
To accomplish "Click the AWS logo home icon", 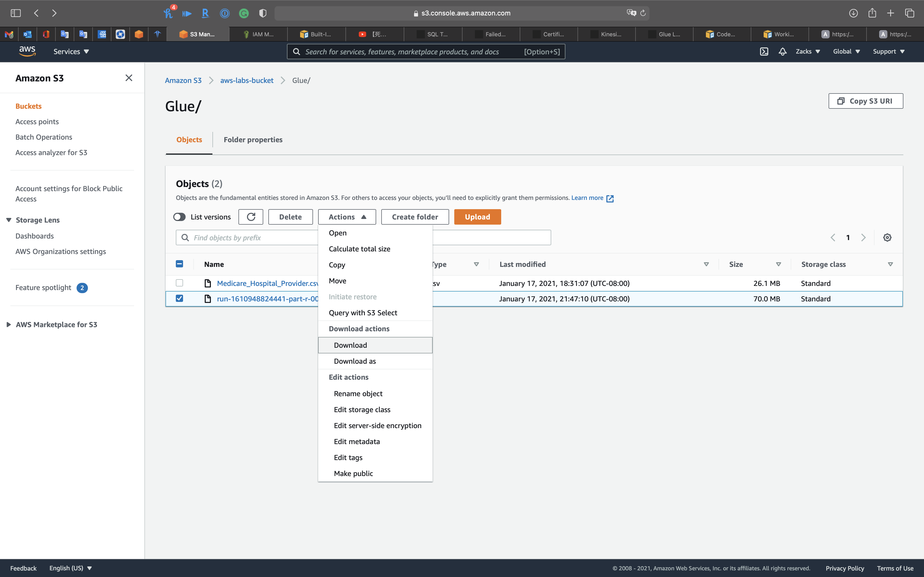I will [x=27, y=51].
